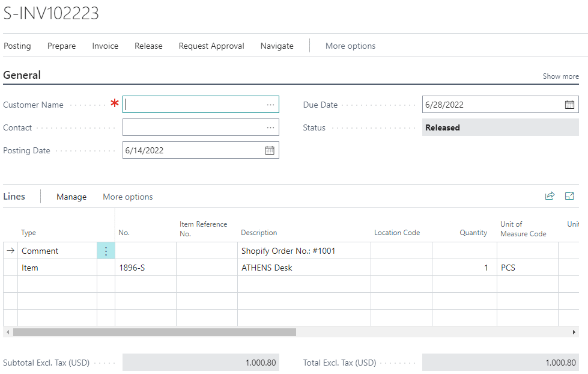Image resolution: width=588 pixels, height=374 pixels.
Task: Open the Release menu
Action: coord(148,46)
